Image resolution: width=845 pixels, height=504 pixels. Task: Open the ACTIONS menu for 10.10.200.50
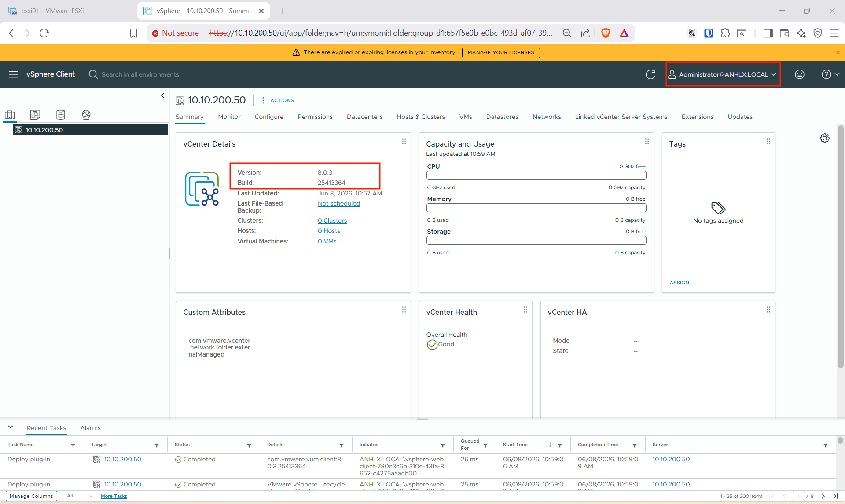(x=278, y=100)
